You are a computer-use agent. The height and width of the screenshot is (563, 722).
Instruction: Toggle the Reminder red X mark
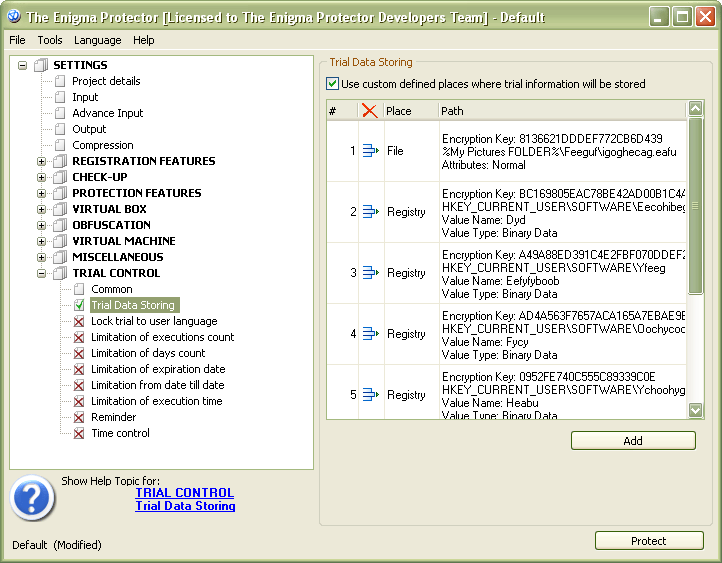[x=79, y=418]
